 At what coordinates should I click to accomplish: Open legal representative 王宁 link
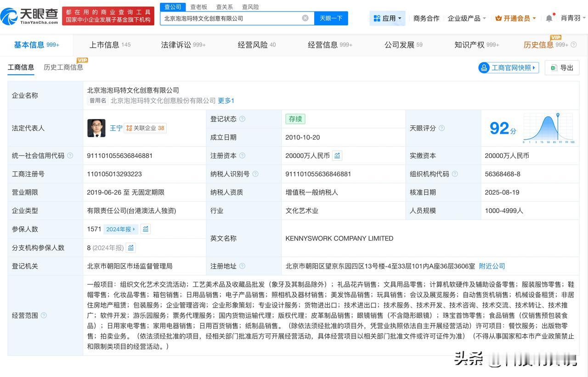point(116,128)
